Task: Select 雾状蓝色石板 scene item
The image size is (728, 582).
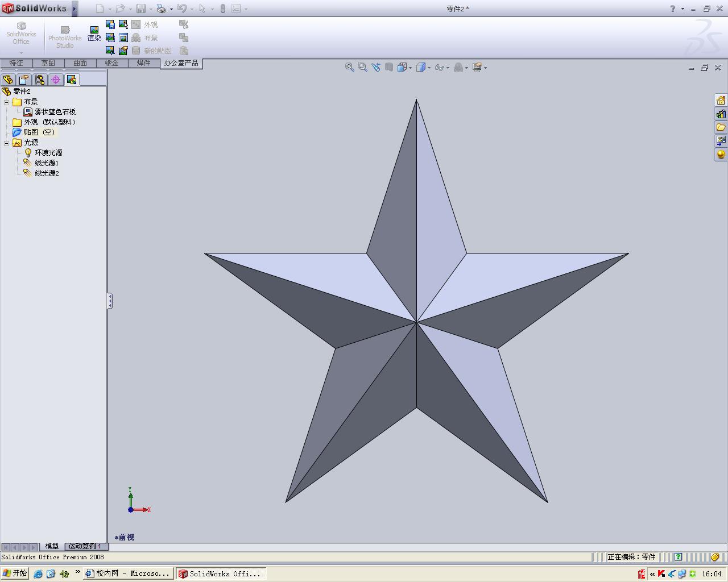Action: pos(49,112)
